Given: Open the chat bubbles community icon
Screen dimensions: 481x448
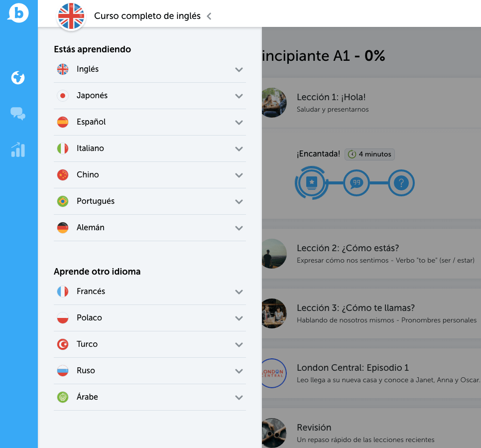Looking at the screenshot, I should click(x=18, y=114).
